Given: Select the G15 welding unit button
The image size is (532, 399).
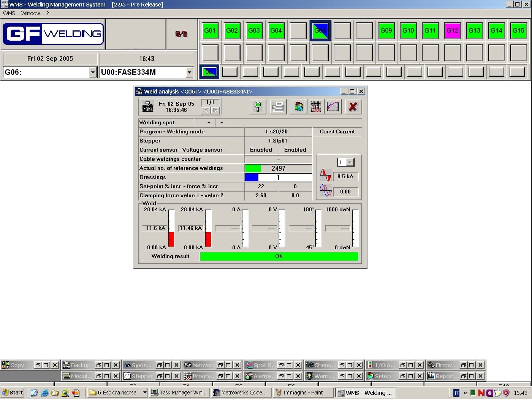Looking at the screenshot, I should [518, 31].
